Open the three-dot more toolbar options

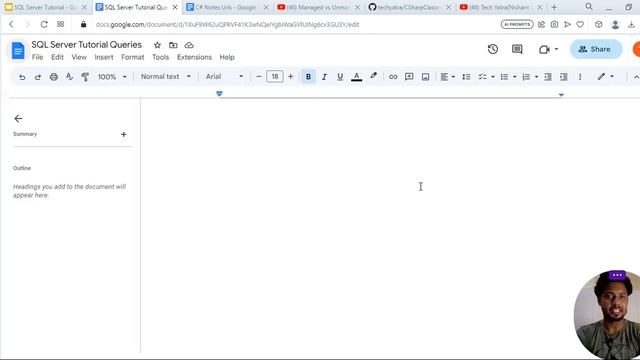pos(580,77)
